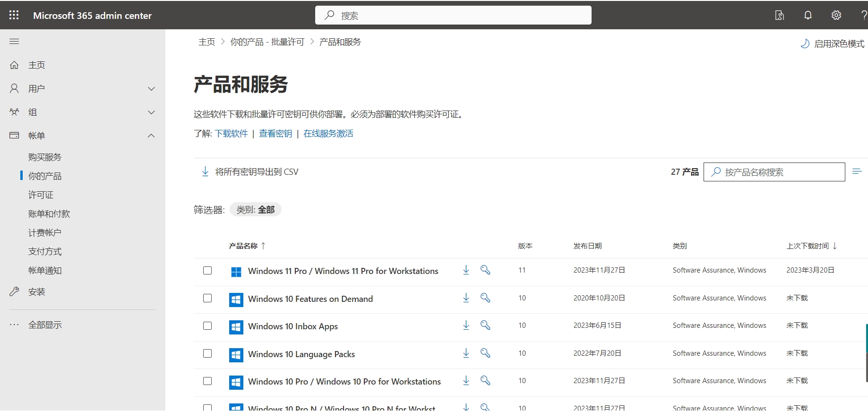Image resolution: width=868 pixels, height=411 pixels.
Task: View keys for Windows 10 Features on Demand
Action: click(485, 298)
